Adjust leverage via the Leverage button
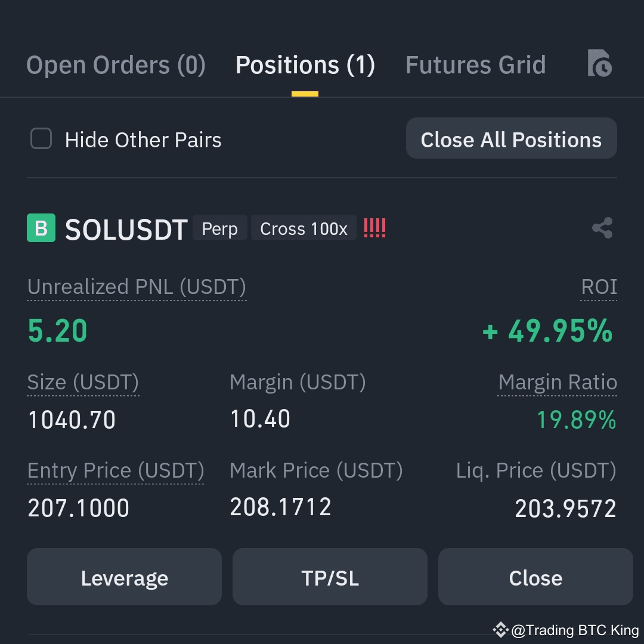This screenshot has height=644, width=644. (x=124, y=577)
